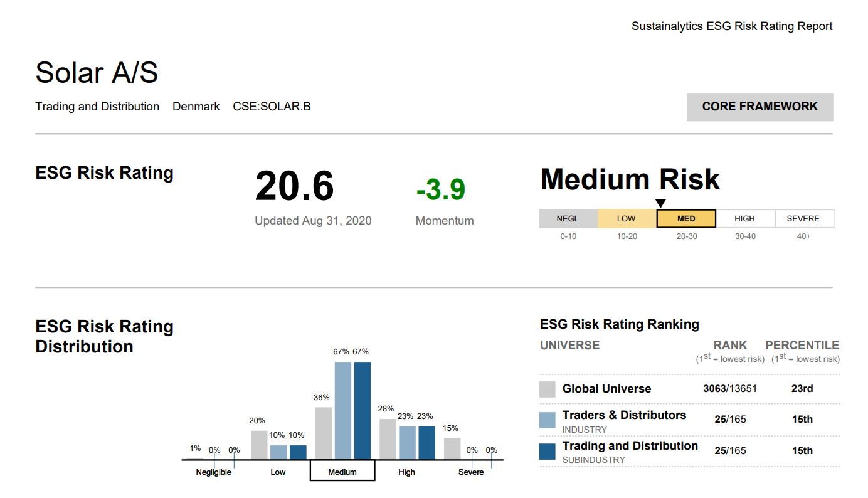868x498 pixels.
Task: Click the Severe category axis label
Action: (471, 472)
